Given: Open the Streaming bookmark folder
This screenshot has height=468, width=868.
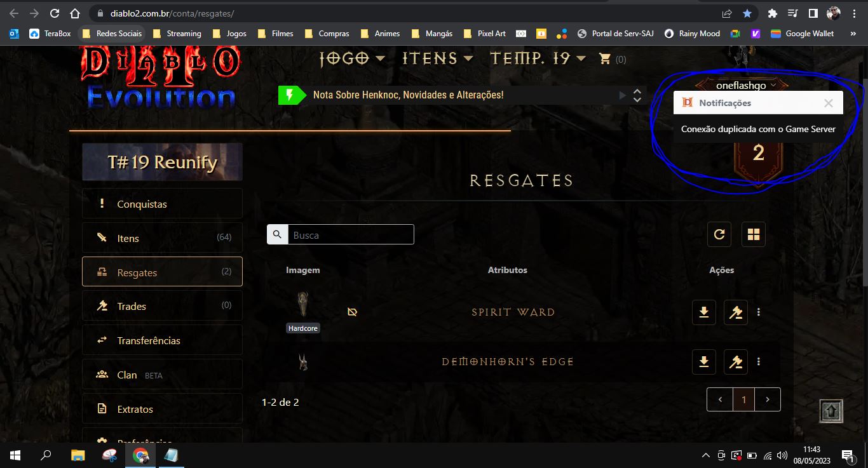Looking at the screenshot, I should coord(177,34).
